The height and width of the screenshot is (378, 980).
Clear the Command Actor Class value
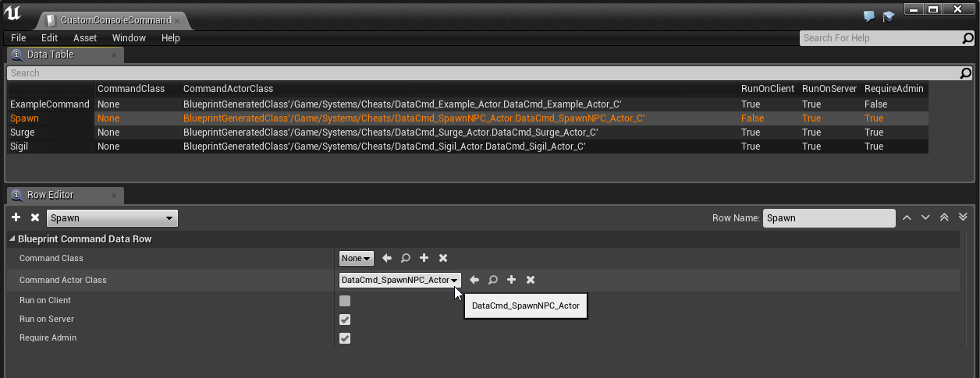coord(531,280)
